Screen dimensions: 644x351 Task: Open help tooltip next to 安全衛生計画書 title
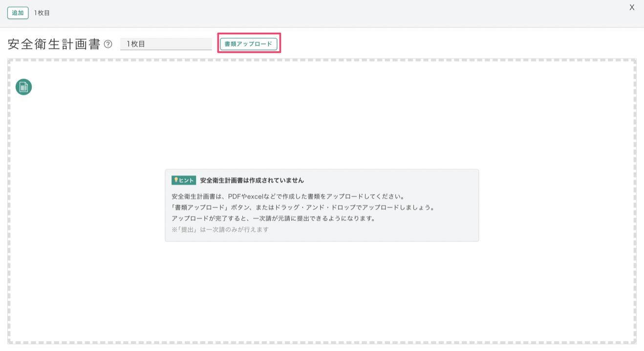[x=108, y=44]
